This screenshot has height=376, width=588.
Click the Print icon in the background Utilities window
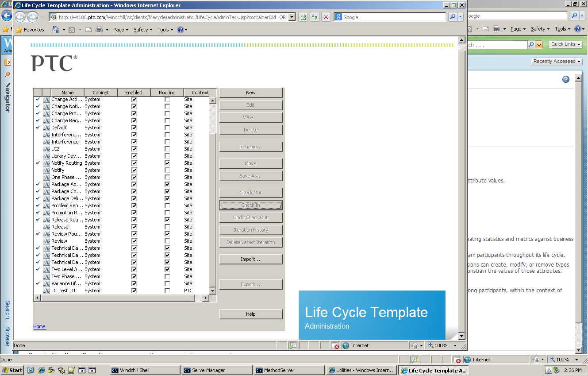coord(497,29)
